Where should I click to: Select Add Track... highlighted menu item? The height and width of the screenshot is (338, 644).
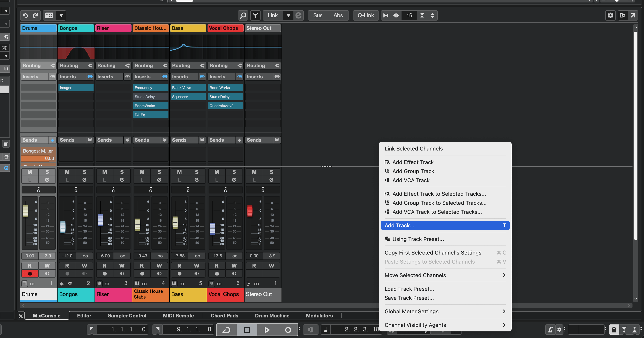[445, 225]
